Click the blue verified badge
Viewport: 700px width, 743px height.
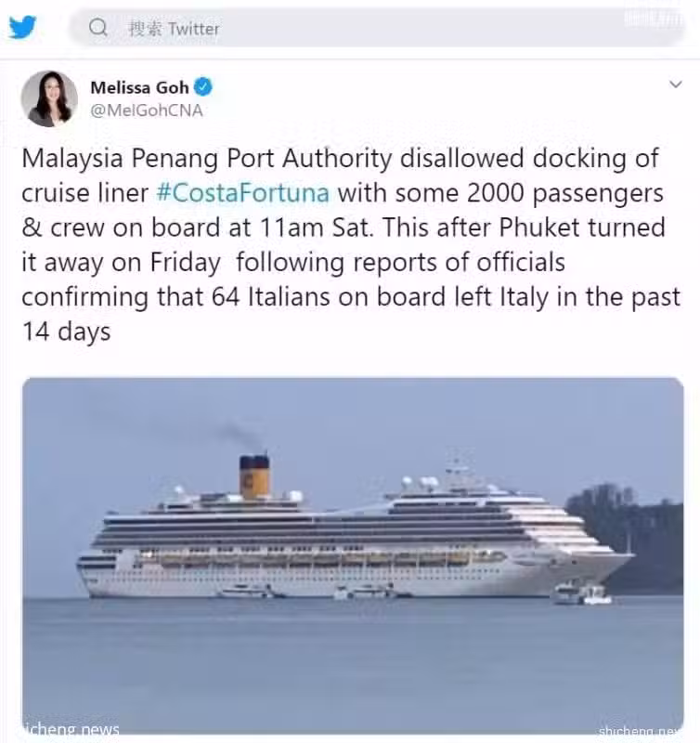click(203, 86)
